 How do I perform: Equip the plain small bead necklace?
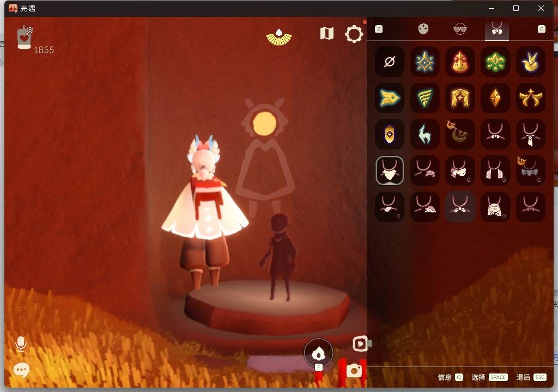[531, 207]
